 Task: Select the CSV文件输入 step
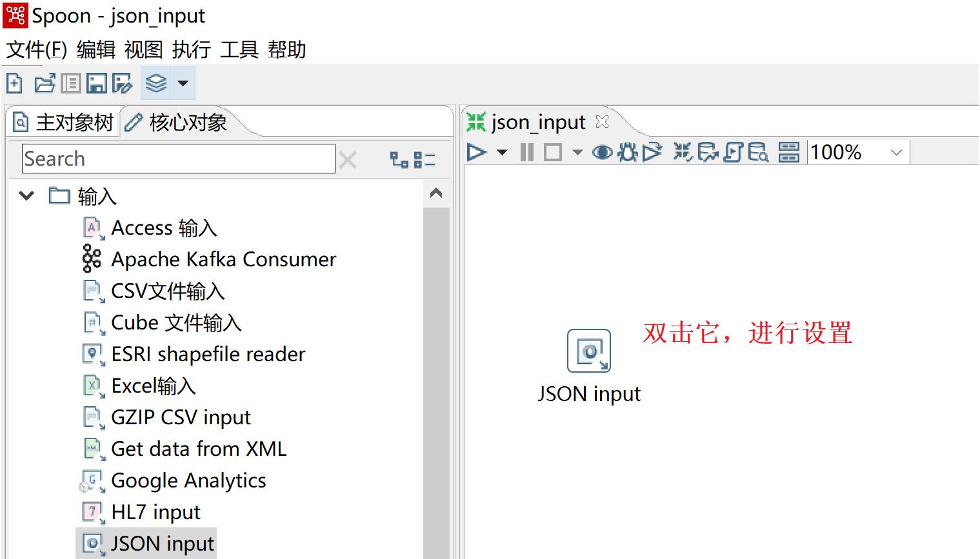pos(168,291)
